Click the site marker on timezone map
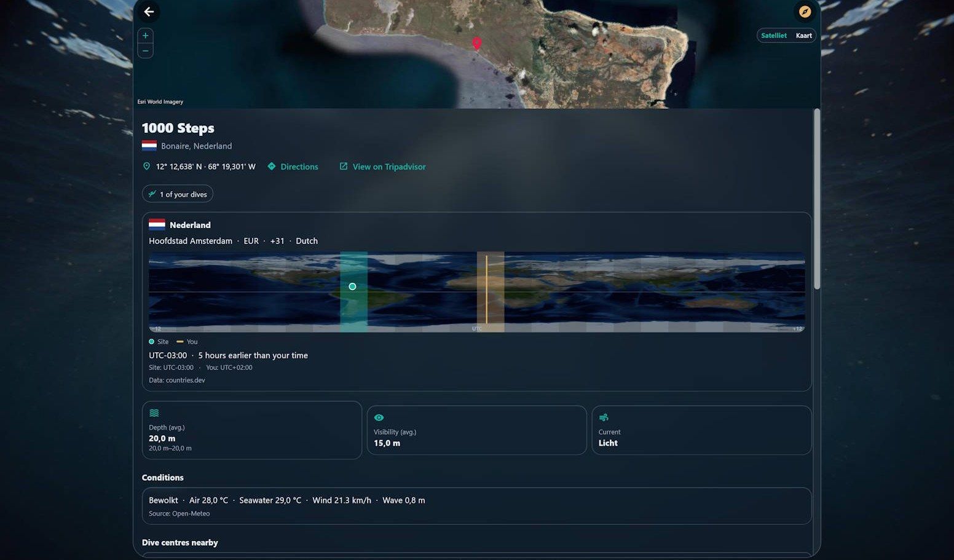 352,286
